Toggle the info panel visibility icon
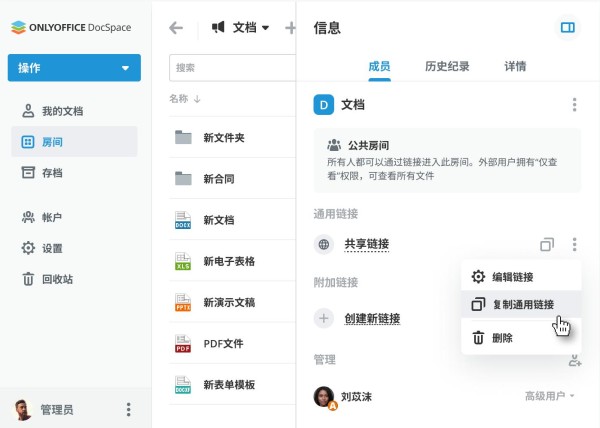 click(x=567, y=28)
